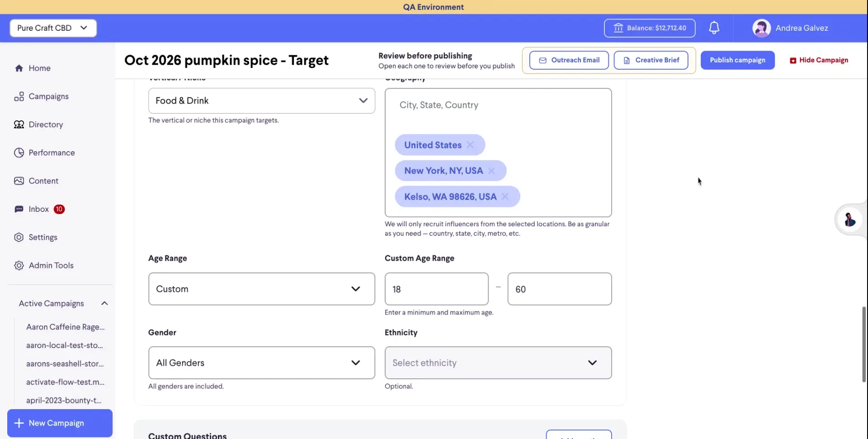Click the Settings gear icon
Image resolution: width=868 pixels, height=439 pixels.
19,238
